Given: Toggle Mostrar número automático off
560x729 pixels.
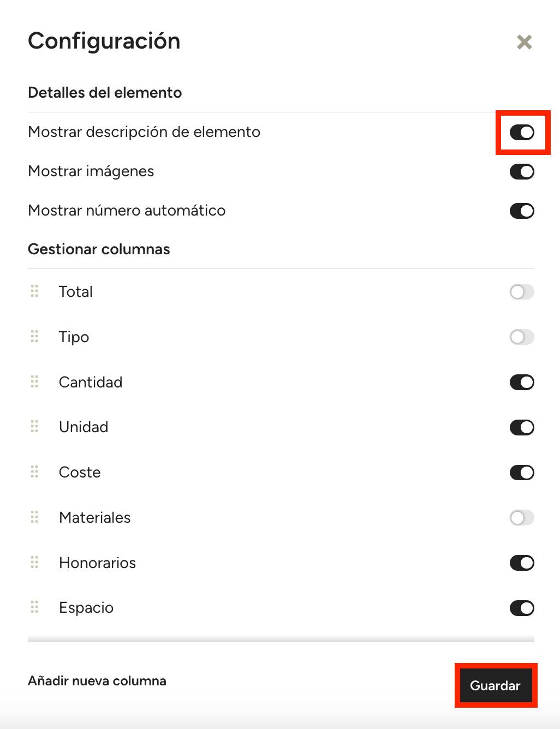Looking at the screenshot, I should [522, 211].
